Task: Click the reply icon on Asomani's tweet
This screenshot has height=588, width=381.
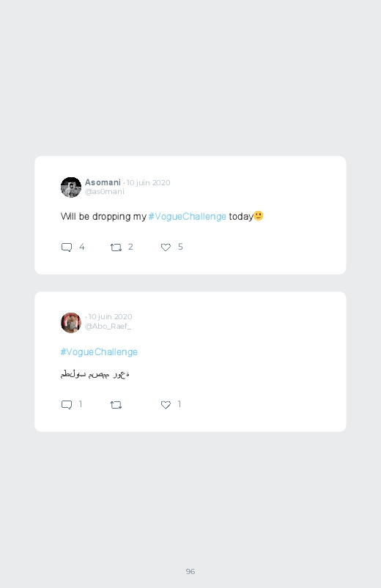Action: pyautogui.click(x=67, y=248)
